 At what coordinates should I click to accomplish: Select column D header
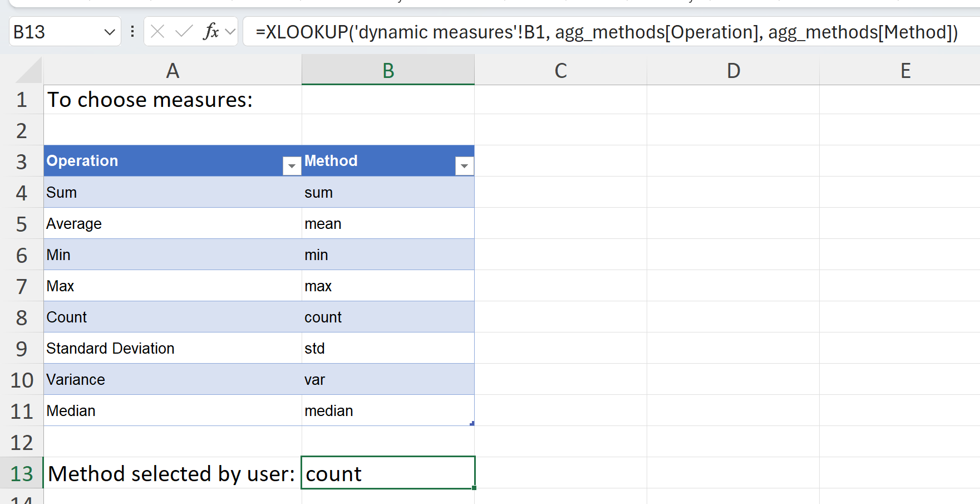point(733,71)
